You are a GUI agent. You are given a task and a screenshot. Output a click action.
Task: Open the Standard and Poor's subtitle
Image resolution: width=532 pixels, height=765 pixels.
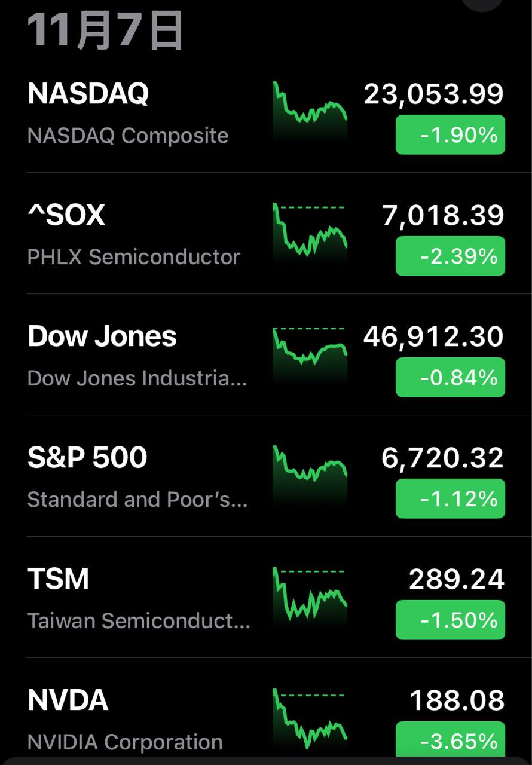click(x=137, y=500)
